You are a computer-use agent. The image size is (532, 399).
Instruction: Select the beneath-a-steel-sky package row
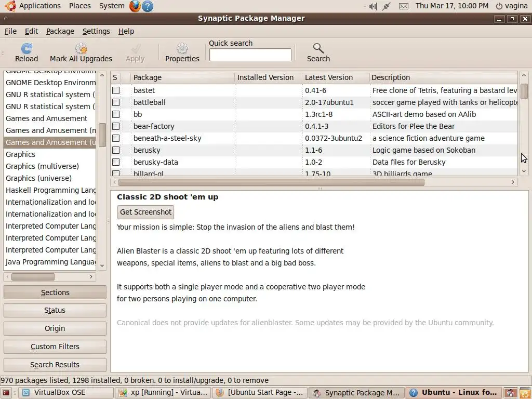tap(314, 138)
